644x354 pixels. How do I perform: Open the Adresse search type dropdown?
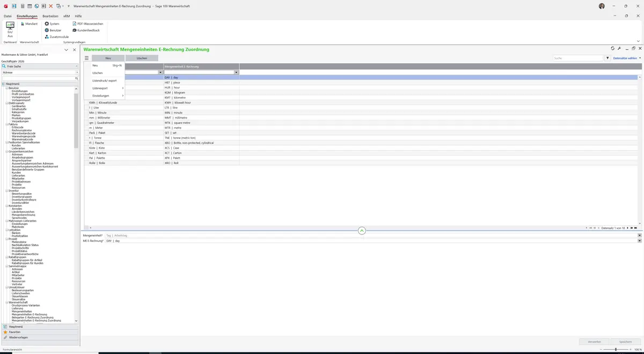[x=77, y=72]
